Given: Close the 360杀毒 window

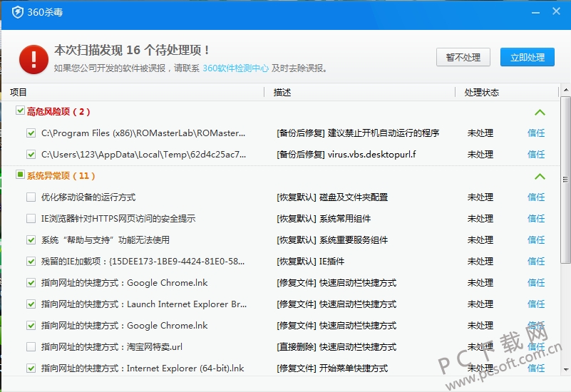Looking at the screenshot, I should coord(557,11).
